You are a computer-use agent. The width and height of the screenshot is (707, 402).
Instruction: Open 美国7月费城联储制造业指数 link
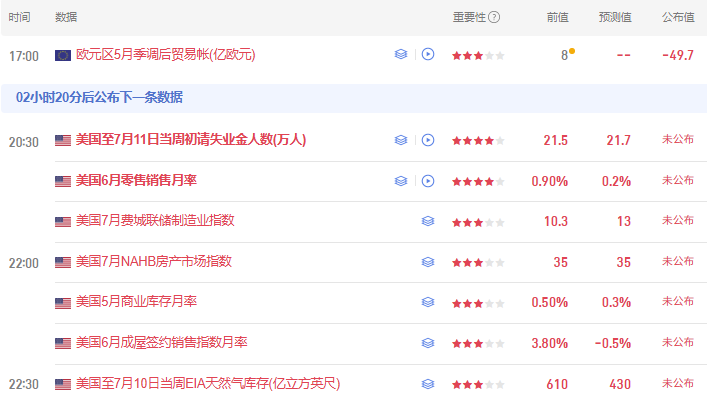155,220
